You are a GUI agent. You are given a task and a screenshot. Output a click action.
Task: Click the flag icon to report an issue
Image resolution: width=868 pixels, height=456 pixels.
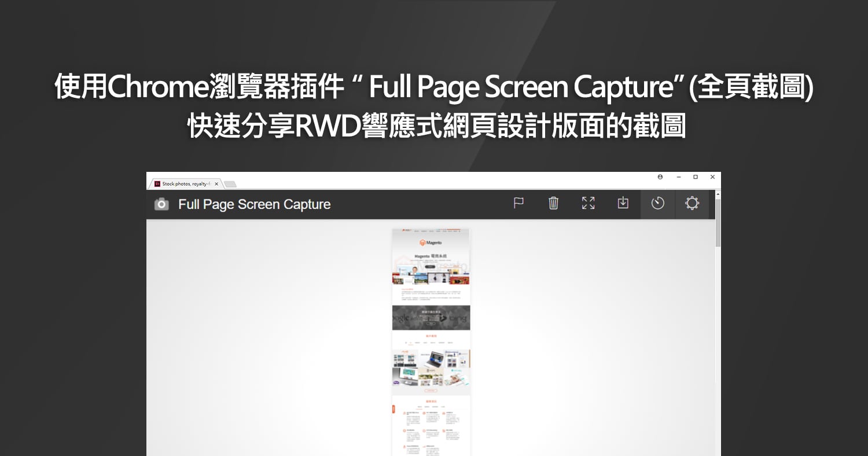(x=518, y=203)
